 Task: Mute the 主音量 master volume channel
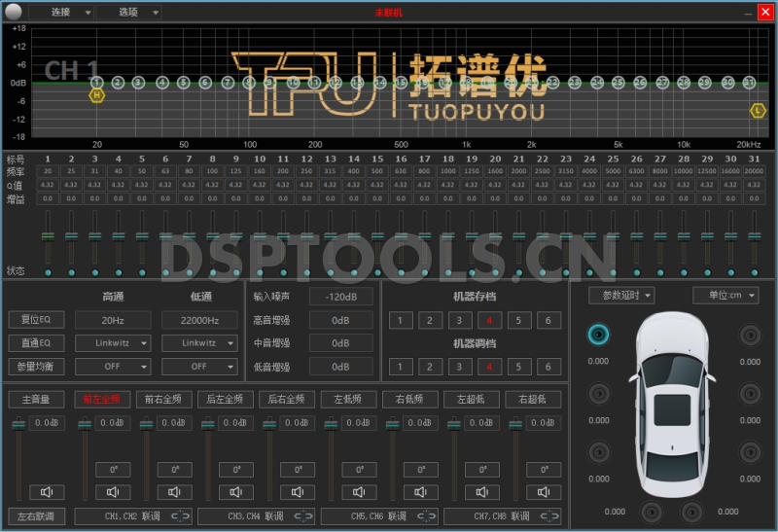click(x=47, y=492)
